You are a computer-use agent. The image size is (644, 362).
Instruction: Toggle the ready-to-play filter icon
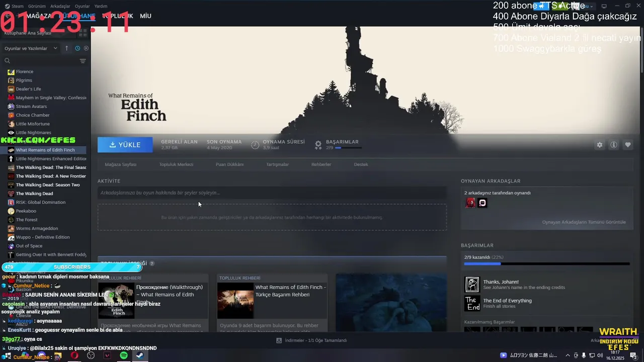point(86,48)
